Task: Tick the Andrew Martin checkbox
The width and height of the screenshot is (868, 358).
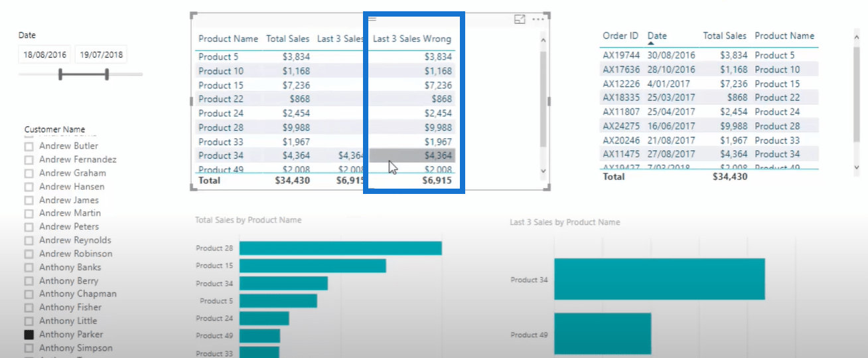Action: [29, 214]
